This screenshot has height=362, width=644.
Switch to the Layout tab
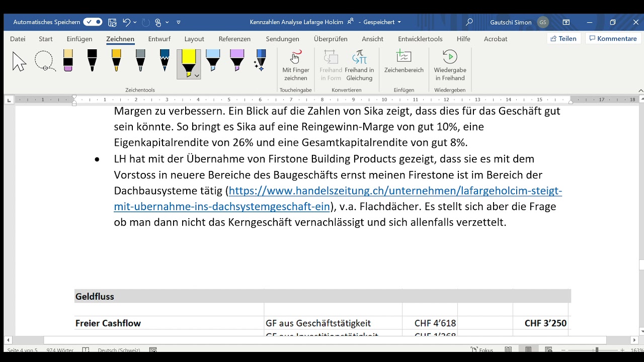click(x=194, y=39)
